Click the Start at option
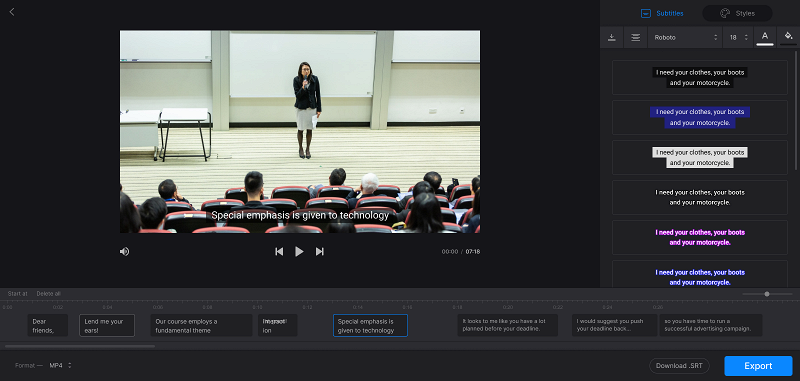Viewport: 800px width, 381px height. click(x=17, y=294)
